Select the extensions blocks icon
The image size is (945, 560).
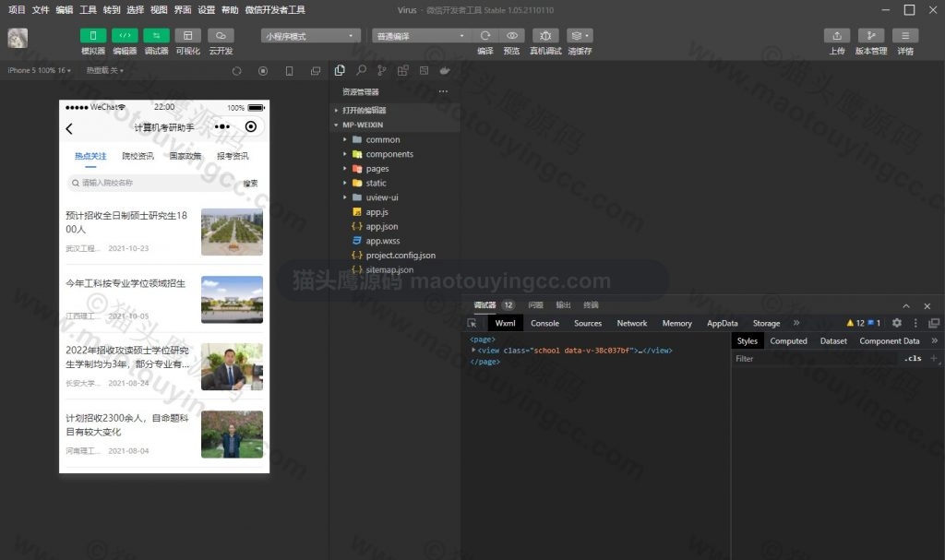coord(402,70)
